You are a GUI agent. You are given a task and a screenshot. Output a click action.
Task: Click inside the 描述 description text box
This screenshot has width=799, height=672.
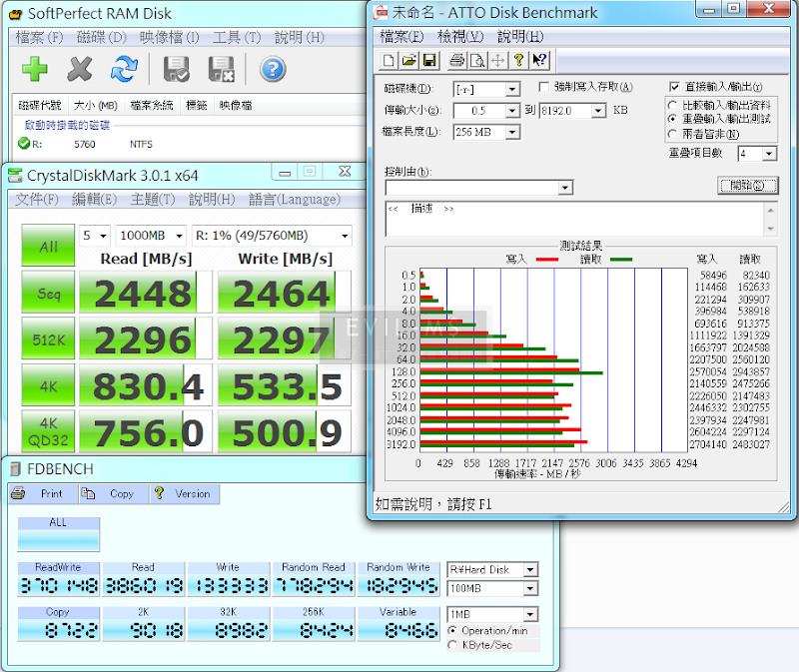point(575,219)
